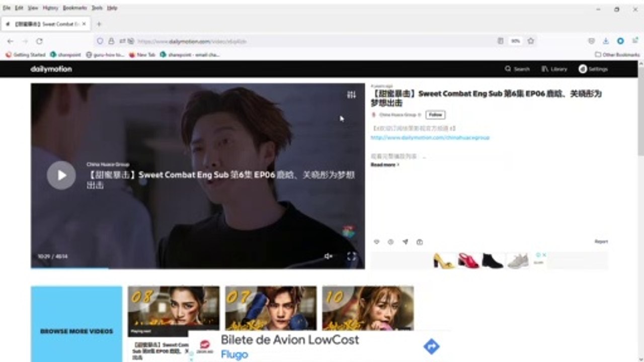Toggle reader view in address bar
Viewport: 644px width, 362px height.
coord(500,41)
